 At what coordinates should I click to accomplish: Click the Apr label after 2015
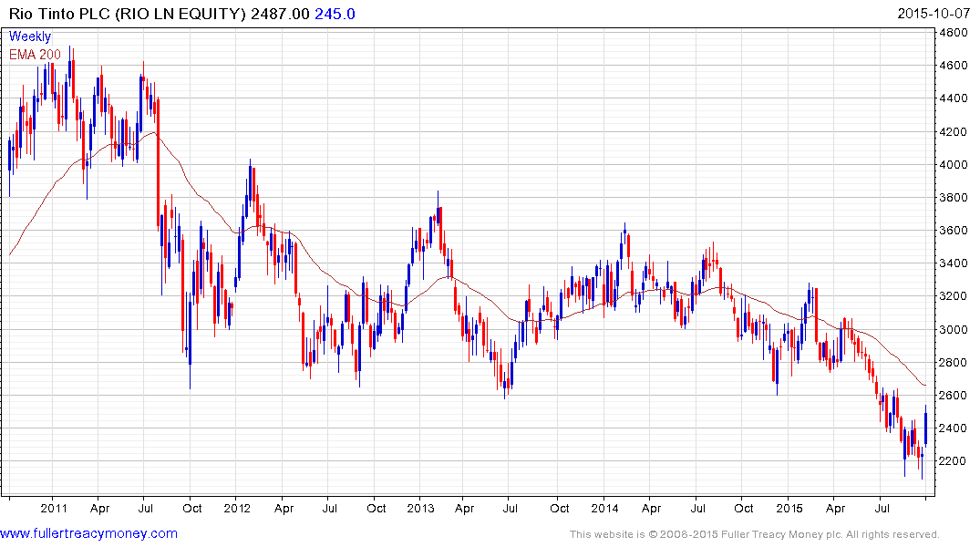(x=836, y=508)
